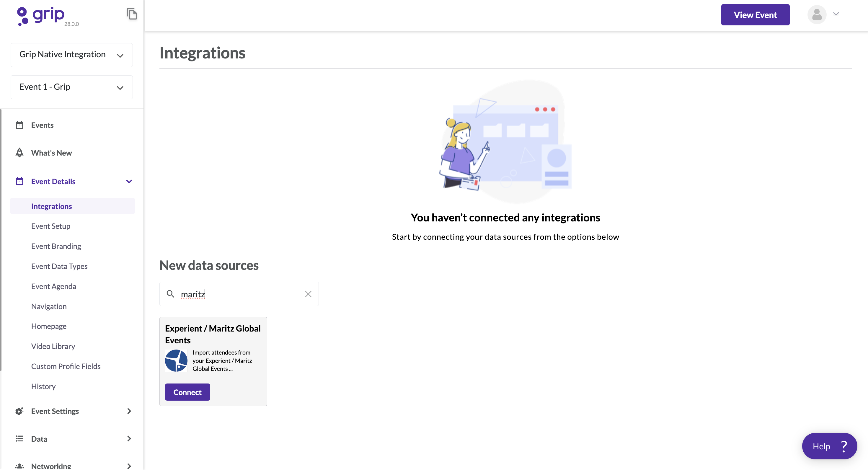Open the History page
The width and height of the screenshot is (868, 470).
(43, 386)
